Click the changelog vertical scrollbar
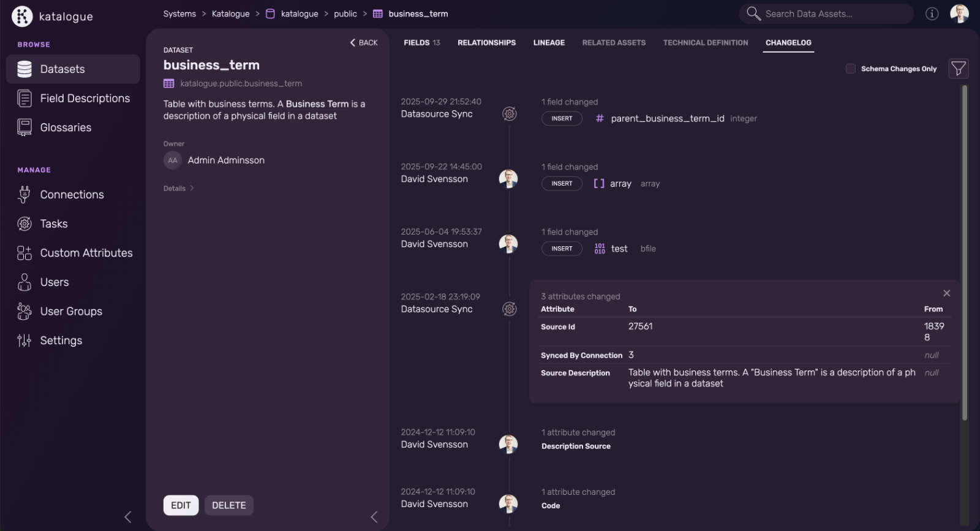Screen dimensions: 980x531 (x=965, y=252)
